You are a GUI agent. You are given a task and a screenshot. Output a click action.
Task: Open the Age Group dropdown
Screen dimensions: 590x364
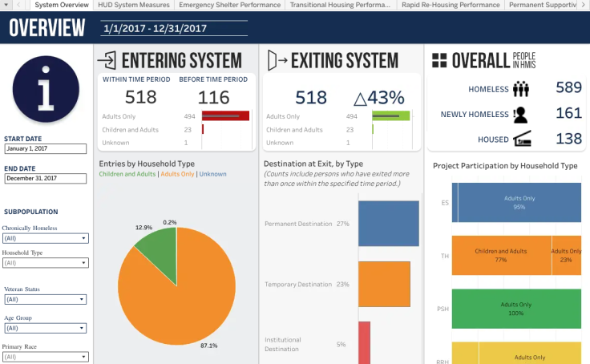pos(46,328)
